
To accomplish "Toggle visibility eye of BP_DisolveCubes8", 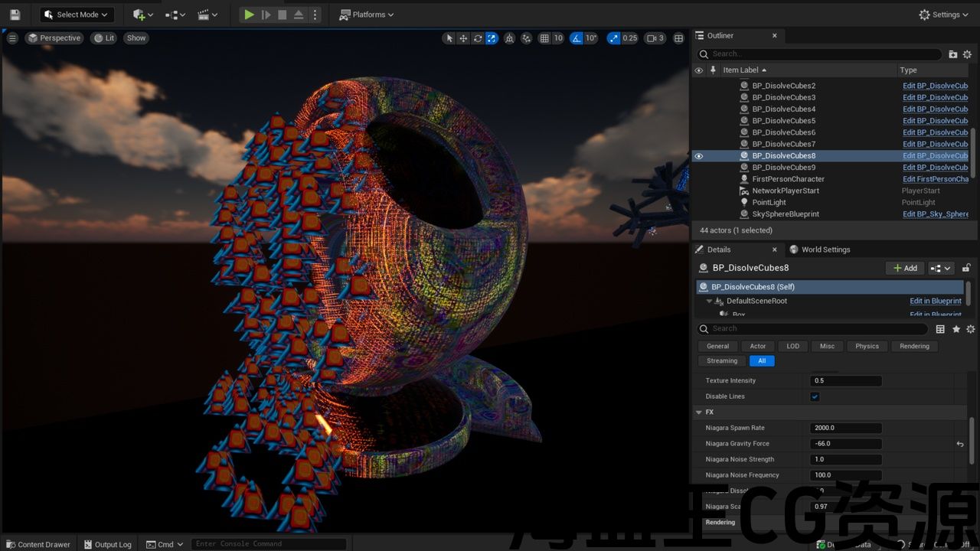I will click(698, 156).
